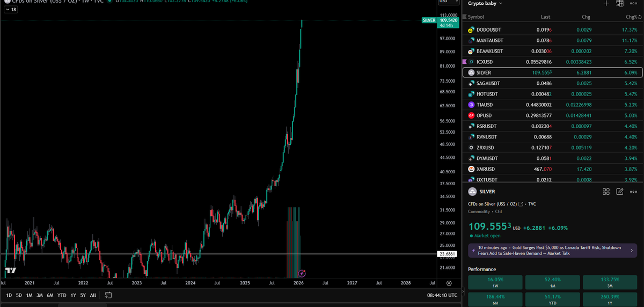Sort watchlist by the Chg column header

point(586,17)
